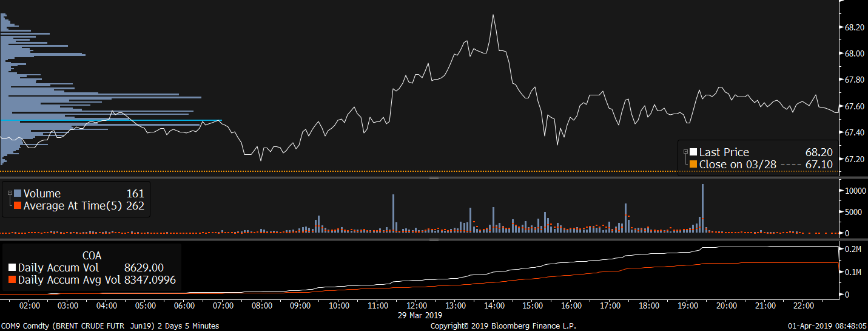Select the Last Price legend label
868x331 pixels.
point(724,152)
